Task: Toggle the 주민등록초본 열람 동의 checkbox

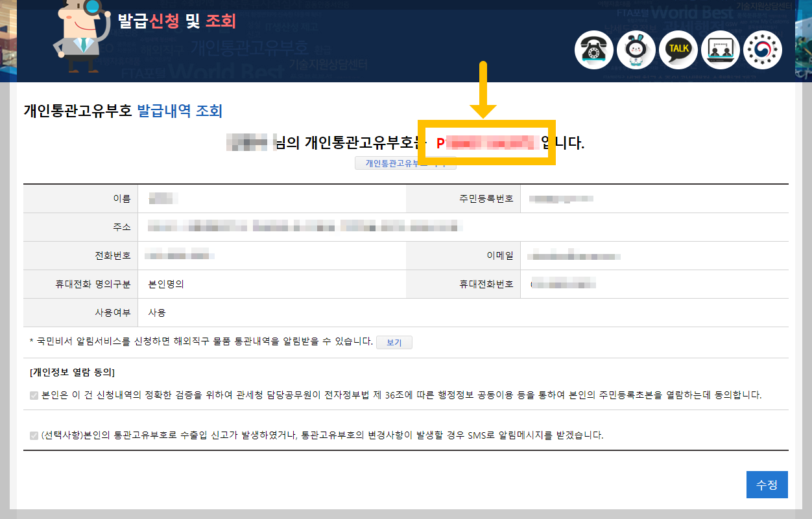Action: [x=34, y=395]
